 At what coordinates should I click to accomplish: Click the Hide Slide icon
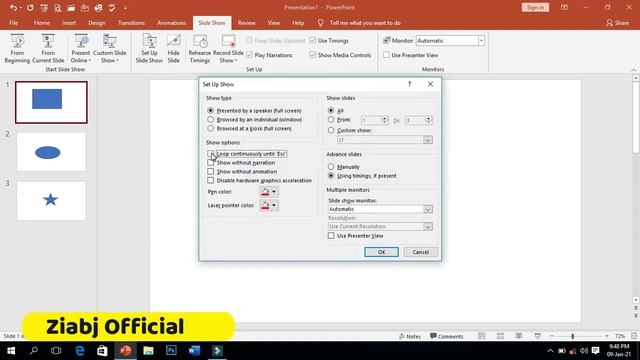tap(173, 49)
